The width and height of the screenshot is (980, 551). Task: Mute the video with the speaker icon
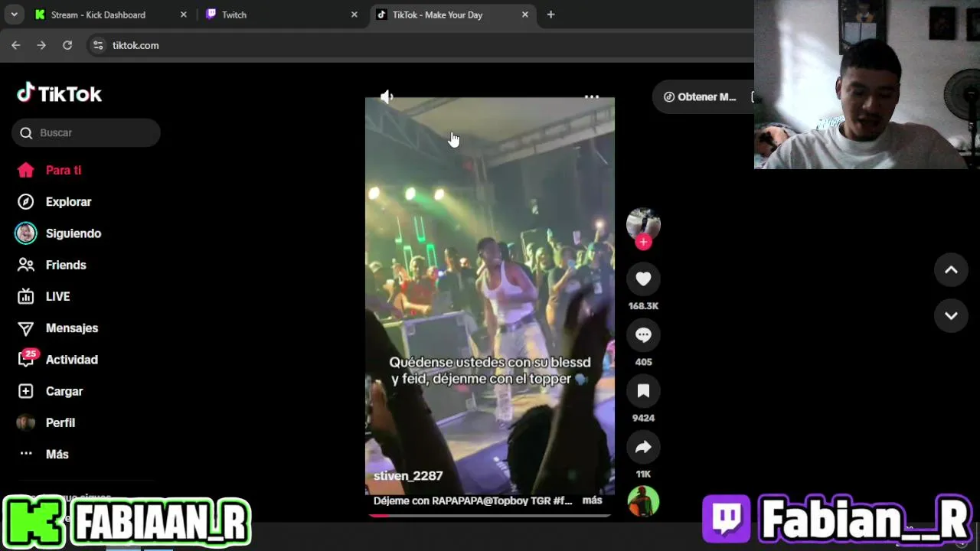pos(387,96)
